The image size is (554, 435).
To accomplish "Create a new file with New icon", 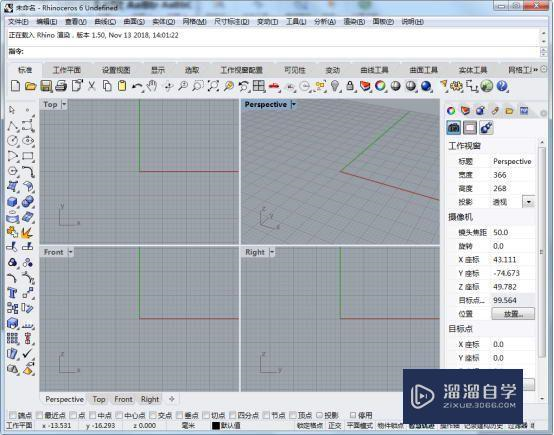I will pyautogui.click(x=16, y=86).
